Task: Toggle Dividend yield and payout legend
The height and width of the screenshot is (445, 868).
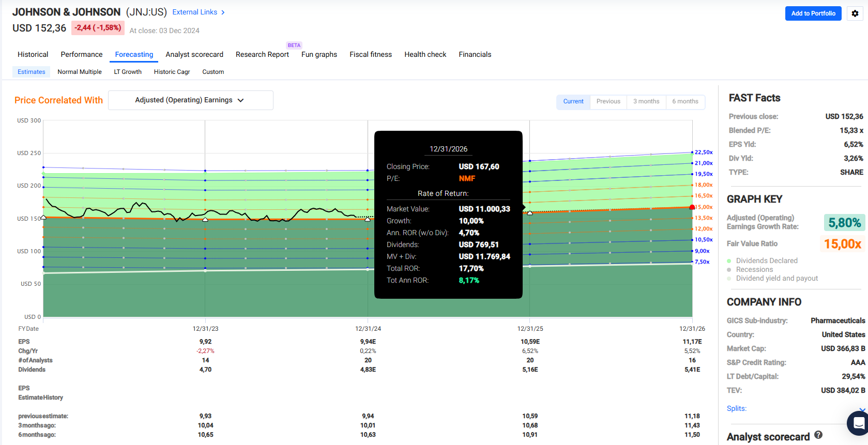Action: click(x=776, y=279)
